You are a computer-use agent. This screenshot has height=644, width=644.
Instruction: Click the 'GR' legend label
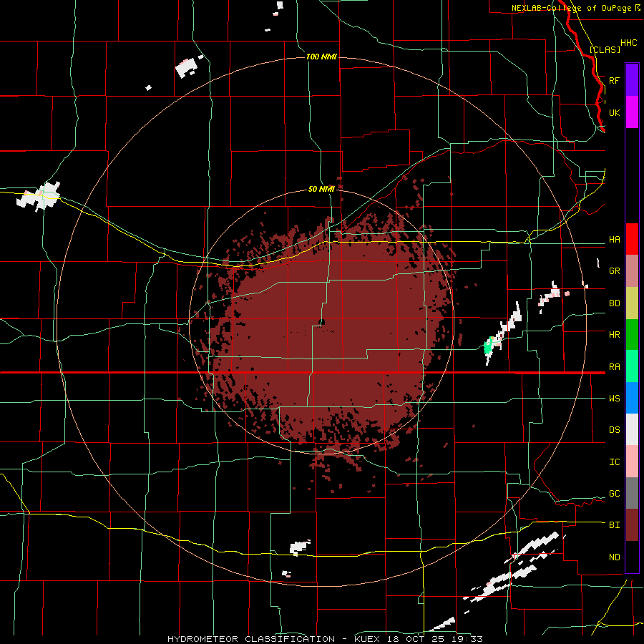(614, 271)
